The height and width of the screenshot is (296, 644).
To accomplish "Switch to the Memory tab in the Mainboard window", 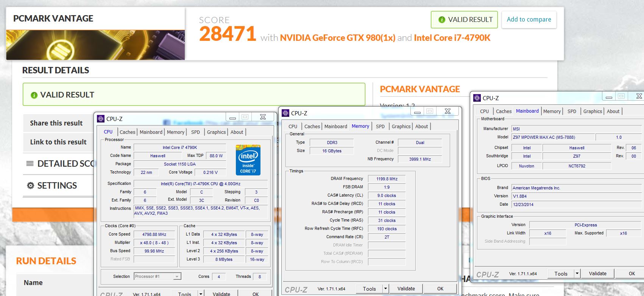I will click(x=552, y=111).
